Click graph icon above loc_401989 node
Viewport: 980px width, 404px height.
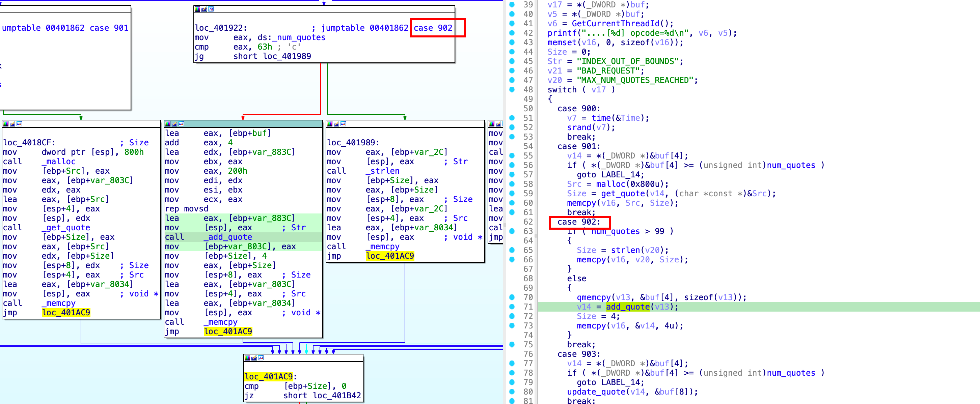click(x=344, y=124)
